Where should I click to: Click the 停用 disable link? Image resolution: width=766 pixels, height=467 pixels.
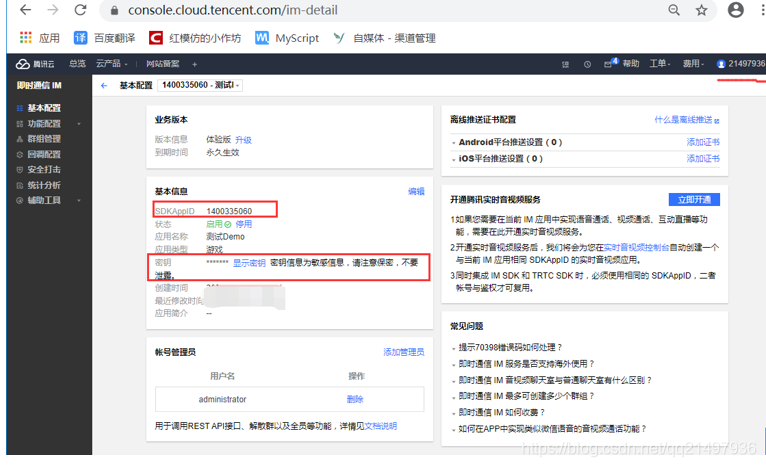(x=244, y=224)
